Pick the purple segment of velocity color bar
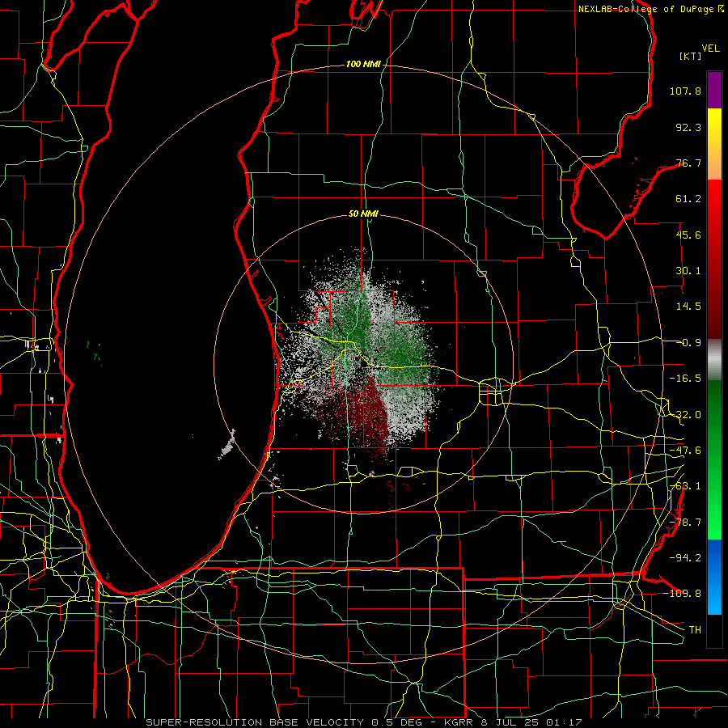This screenshot has width=728, height=728. [714, 91]
